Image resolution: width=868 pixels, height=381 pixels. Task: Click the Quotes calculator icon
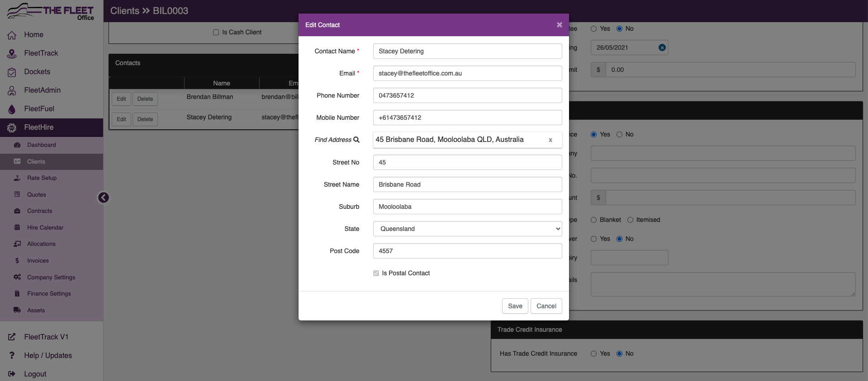click(x=17, y=194)
